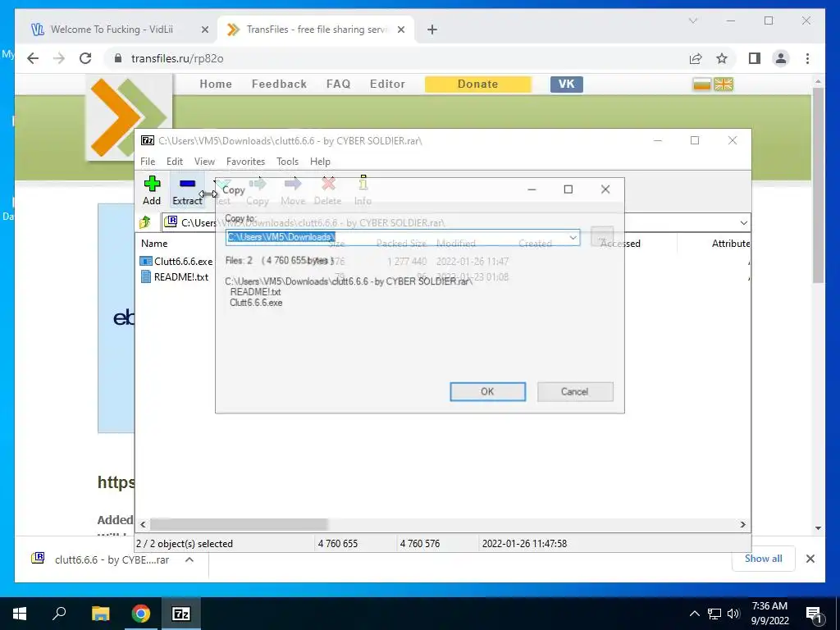Bookmark this page with the star icon
Viewport: 840px width, 630px height.
[x=722, y=58]
